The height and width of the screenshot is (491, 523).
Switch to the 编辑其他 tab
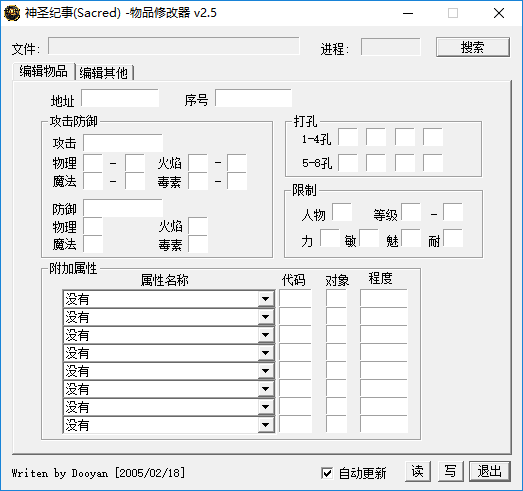tap(104, 73)
